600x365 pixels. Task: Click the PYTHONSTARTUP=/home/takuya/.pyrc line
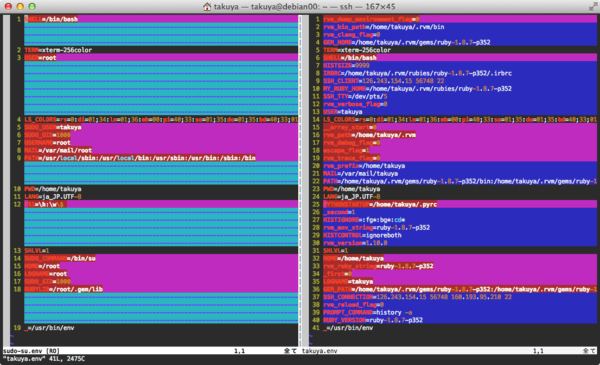pyautogui.click(x=380, y=204)
